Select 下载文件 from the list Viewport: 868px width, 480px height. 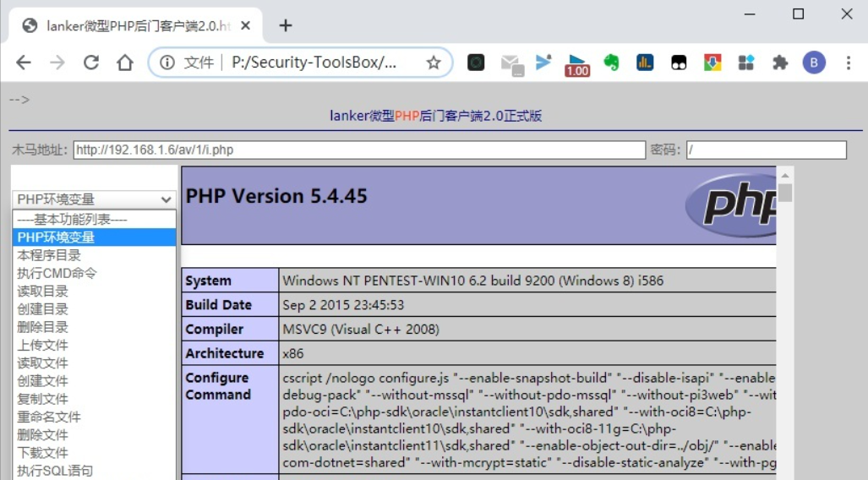94,453
